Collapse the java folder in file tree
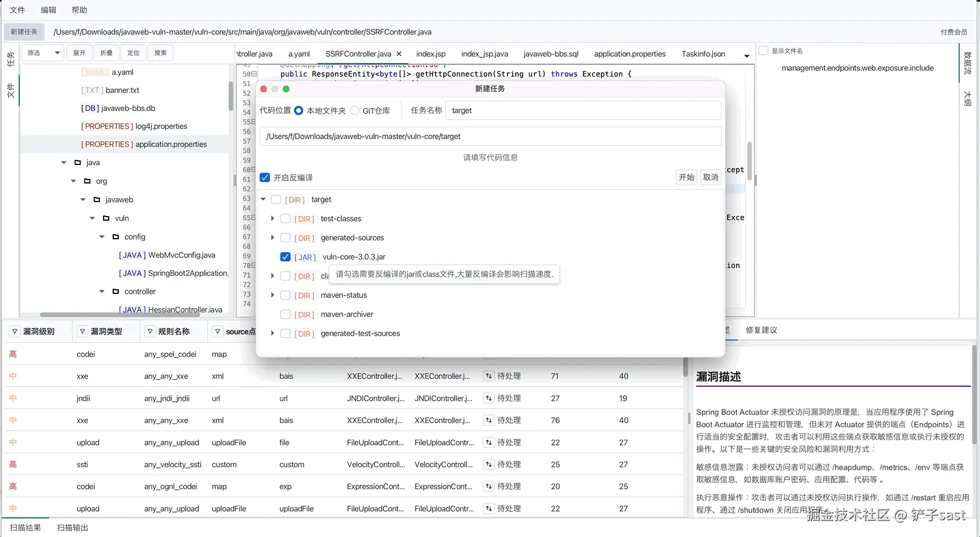 pos(64,163)
